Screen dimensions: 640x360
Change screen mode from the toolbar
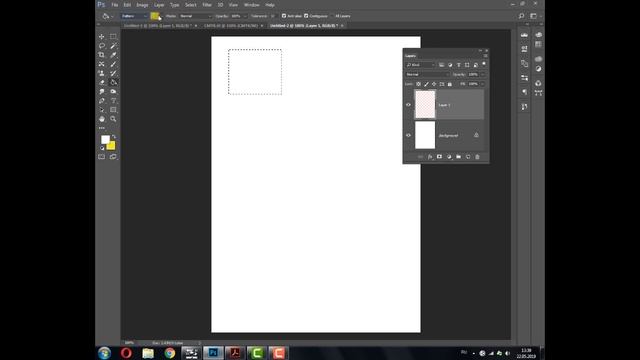[113, 157]
